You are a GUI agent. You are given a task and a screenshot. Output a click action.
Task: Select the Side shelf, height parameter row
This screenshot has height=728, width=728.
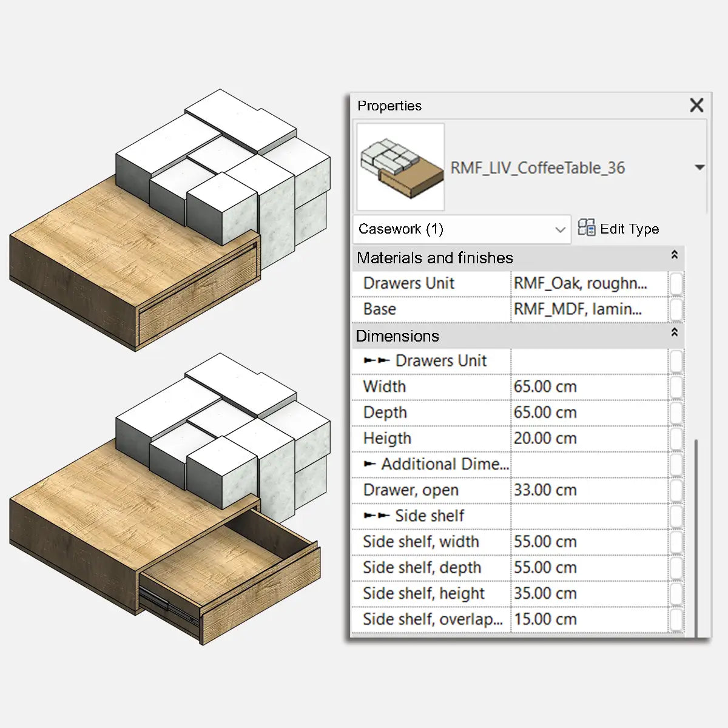coord(431,593)
